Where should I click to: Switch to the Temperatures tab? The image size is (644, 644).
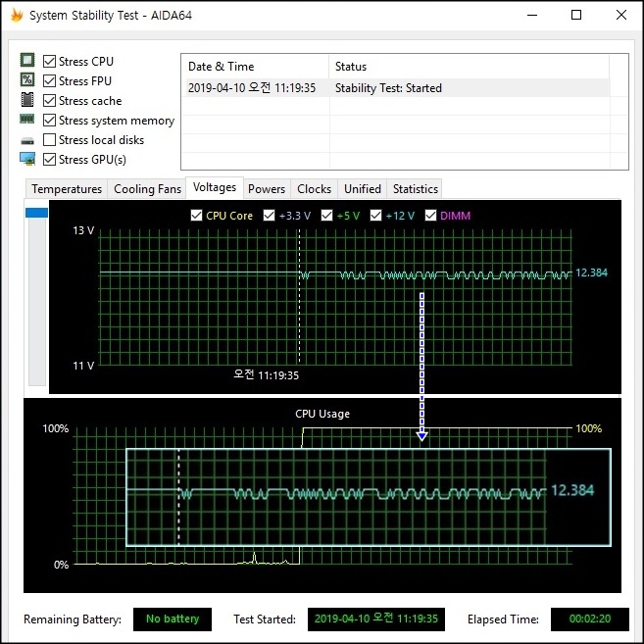pyautogui.click(x=67, y=189)
